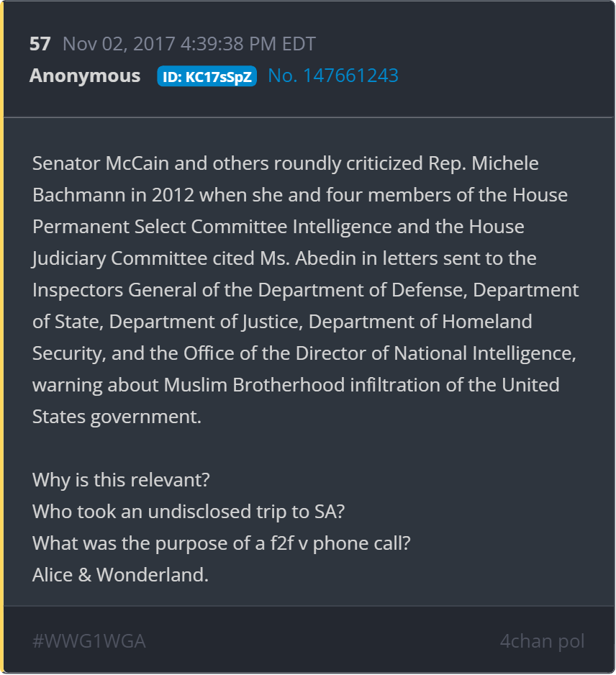Click the 4chan pol source label
The width and height of the screenshot is (616, 675).
click(x=542, y=640)
